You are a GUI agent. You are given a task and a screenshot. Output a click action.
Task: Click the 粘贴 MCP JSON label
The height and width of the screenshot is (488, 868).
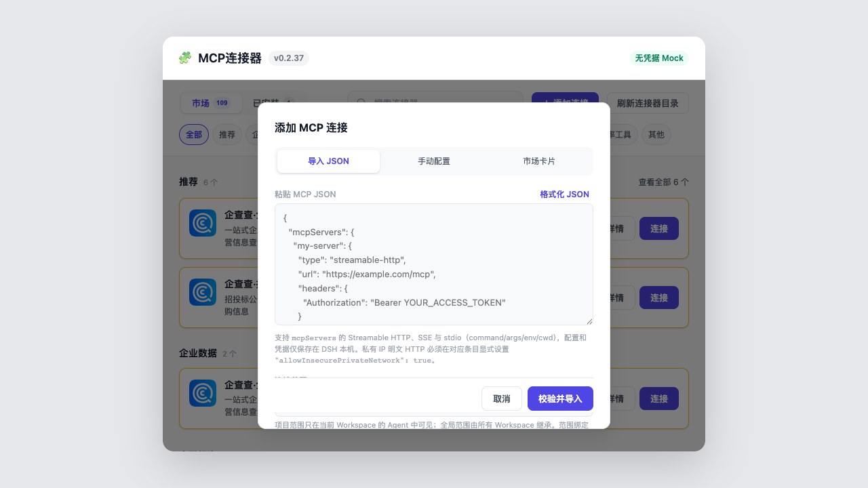305,195
